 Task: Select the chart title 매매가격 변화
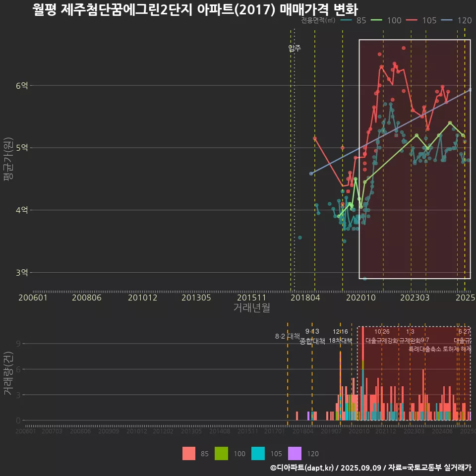coord(319,10)
